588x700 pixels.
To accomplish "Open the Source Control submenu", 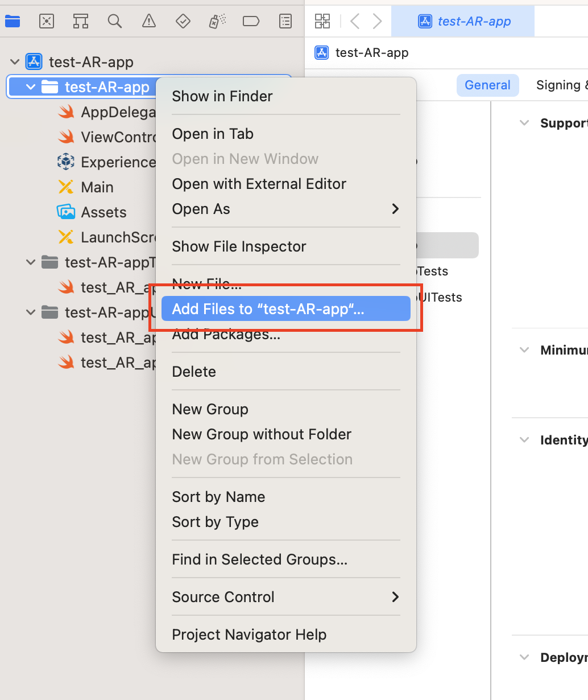I will click(x=286, y=597).
